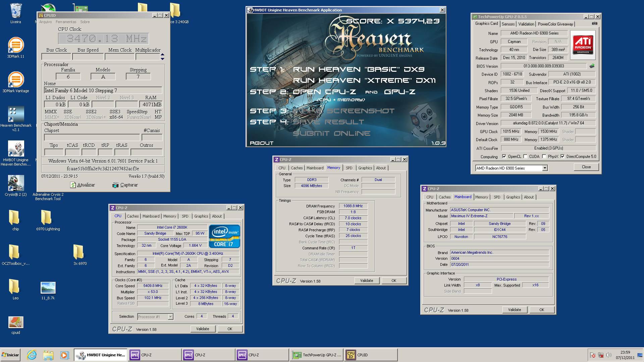Screen dimensions: 644x362
Task: Open the 3DMark Vantage desktop shortcut
Action: tap(15, 82)
